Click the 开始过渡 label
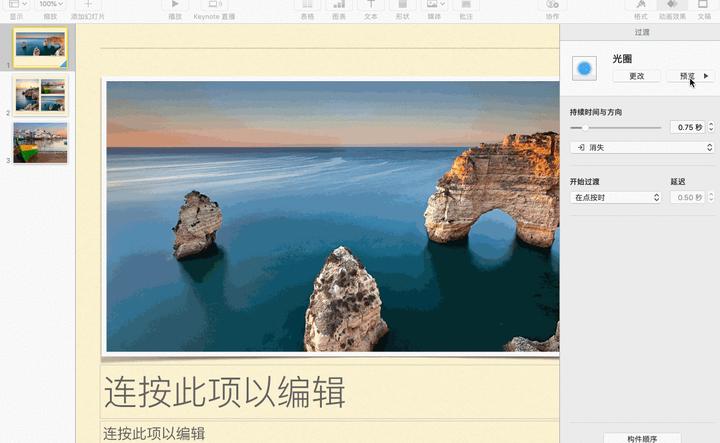 click(585, 182)
